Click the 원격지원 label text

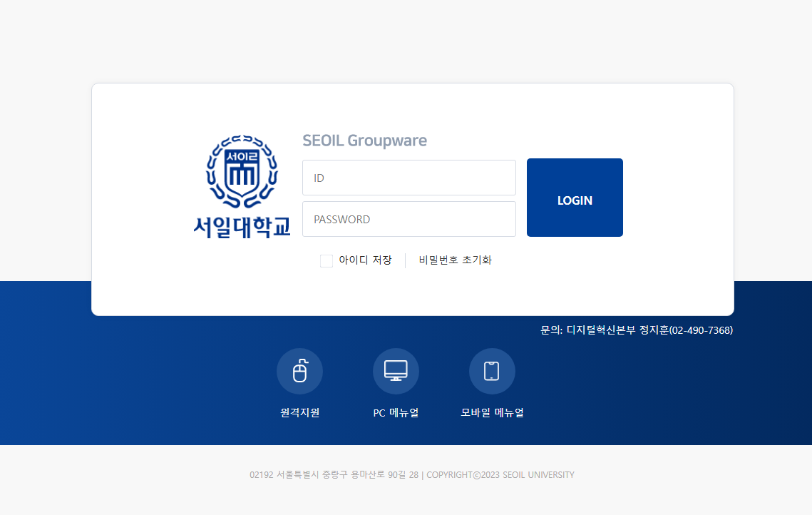[x=299, y=412]
